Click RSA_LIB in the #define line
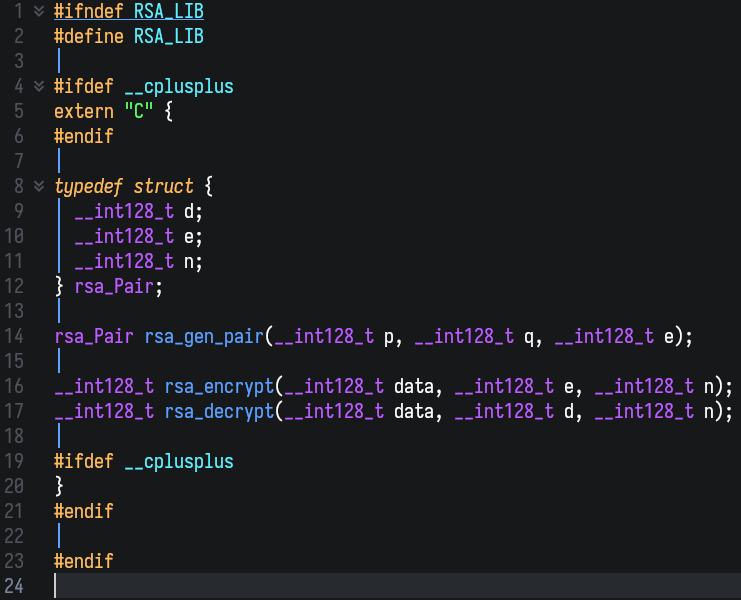Viewport: 741px width, 600px height. [x=169, y=36]
